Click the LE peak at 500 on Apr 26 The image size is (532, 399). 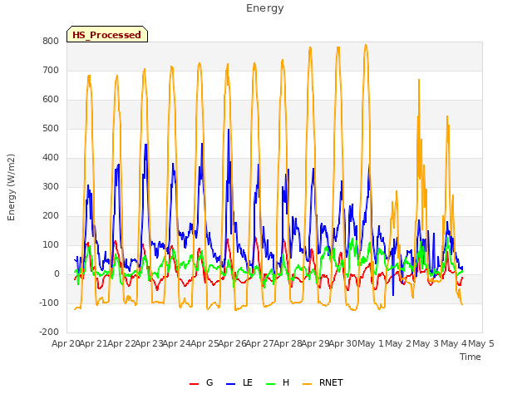coord(229,130)
